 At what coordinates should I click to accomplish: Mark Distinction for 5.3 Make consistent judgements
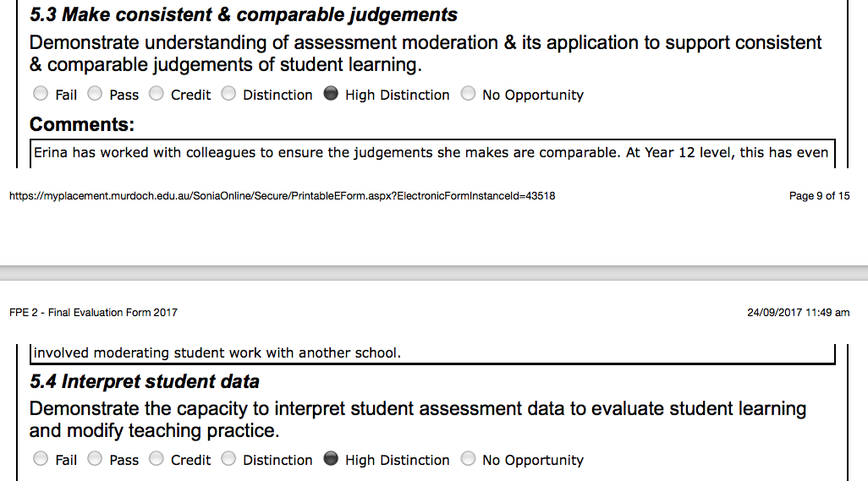click(228, 94)
